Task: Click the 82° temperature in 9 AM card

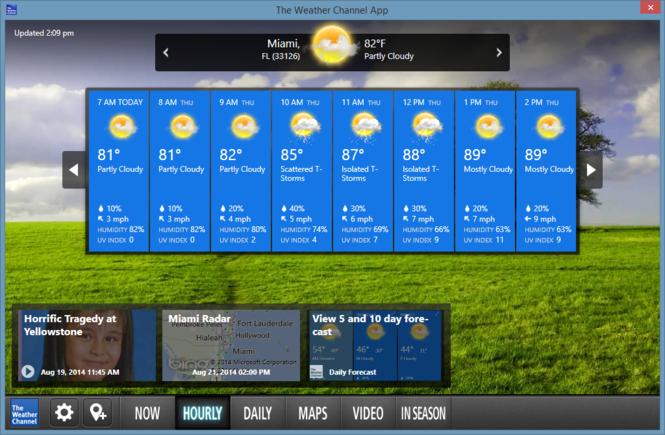Action: coord(231,155)
